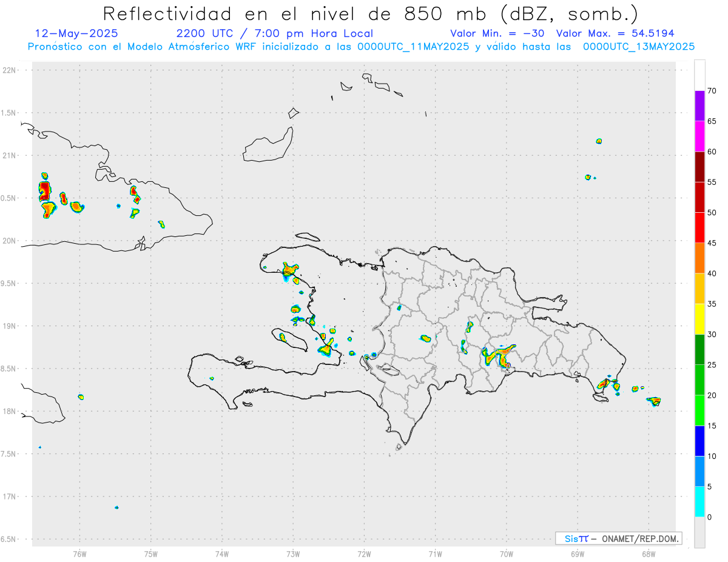Pick the dark maroon 55-60 dBZ legend band
The width and height of the screenshot is (728, 562).
tap(699, 167)
